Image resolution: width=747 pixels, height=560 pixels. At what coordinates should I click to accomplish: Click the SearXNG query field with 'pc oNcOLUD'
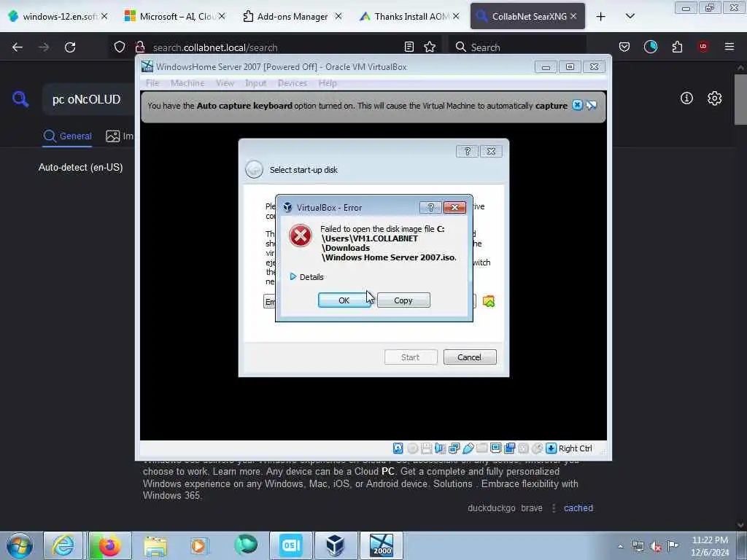click(x=88, y=99)
